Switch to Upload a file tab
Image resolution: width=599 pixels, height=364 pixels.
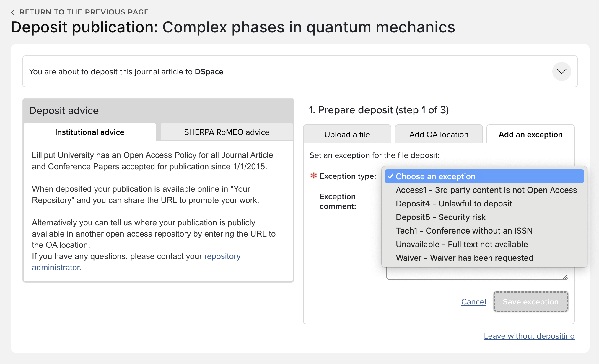coord(347,135)
